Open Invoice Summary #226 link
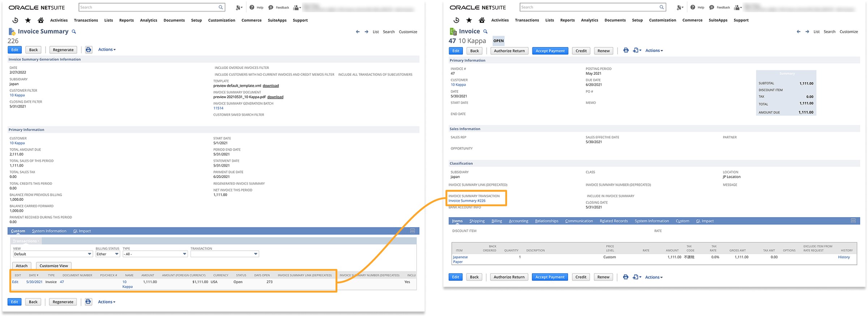The height and width of the screenshot is (317, 868). [467, 201]
